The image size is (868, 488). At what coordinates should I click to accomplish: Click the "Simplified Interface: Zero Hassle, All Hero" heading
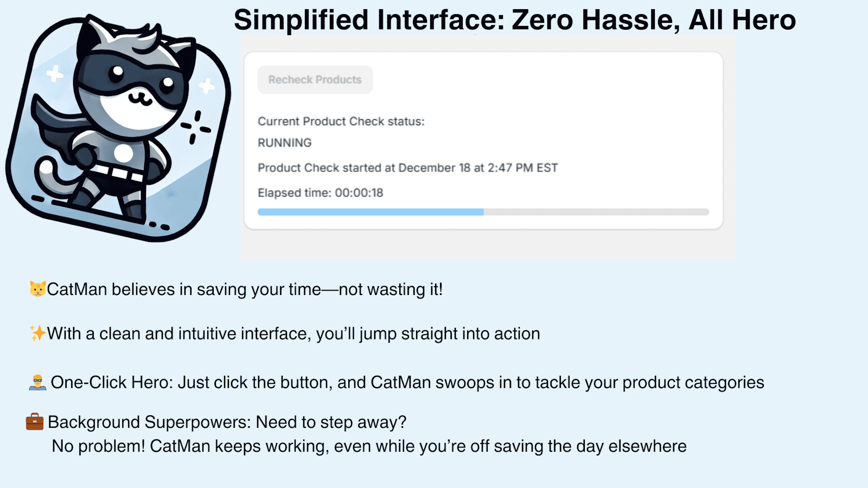(x=514, y=20)
